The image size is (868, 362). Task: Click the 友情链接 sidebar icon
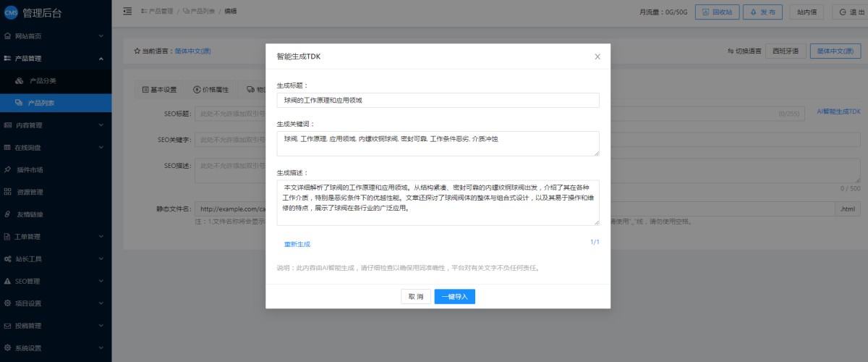pos(7,214)
